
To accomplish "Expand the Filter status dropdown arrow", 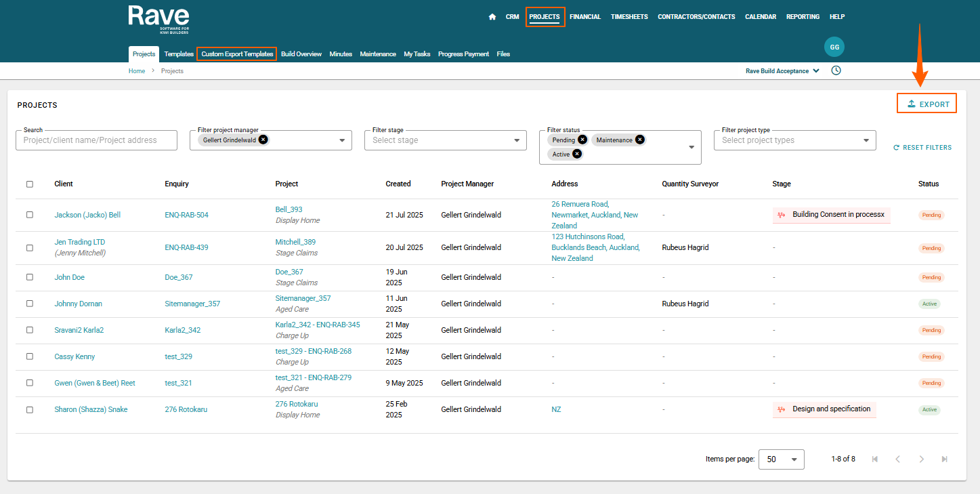I will 691,147.
